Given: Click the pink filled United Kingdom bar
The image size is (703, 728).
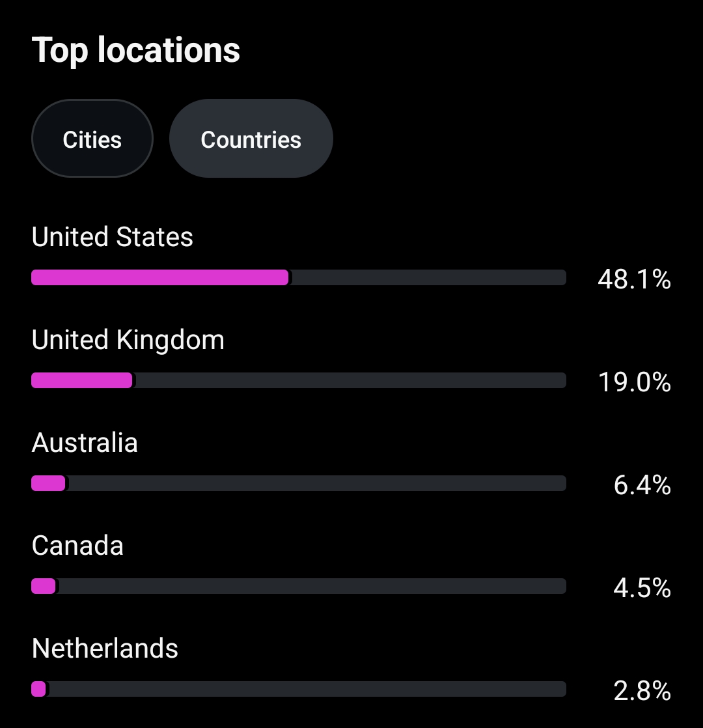Looking at the screenshot, I should pyautogui.click(x=81, y=380).
